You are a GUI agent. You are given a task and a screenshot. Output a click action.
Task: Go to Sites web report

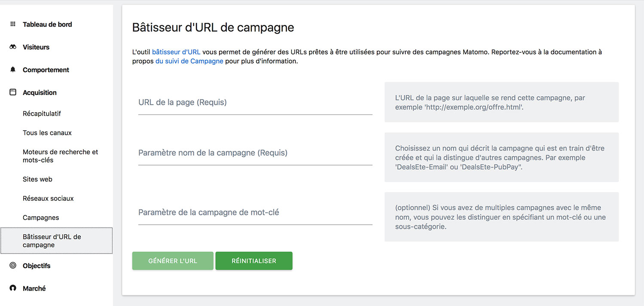point(37,179)
